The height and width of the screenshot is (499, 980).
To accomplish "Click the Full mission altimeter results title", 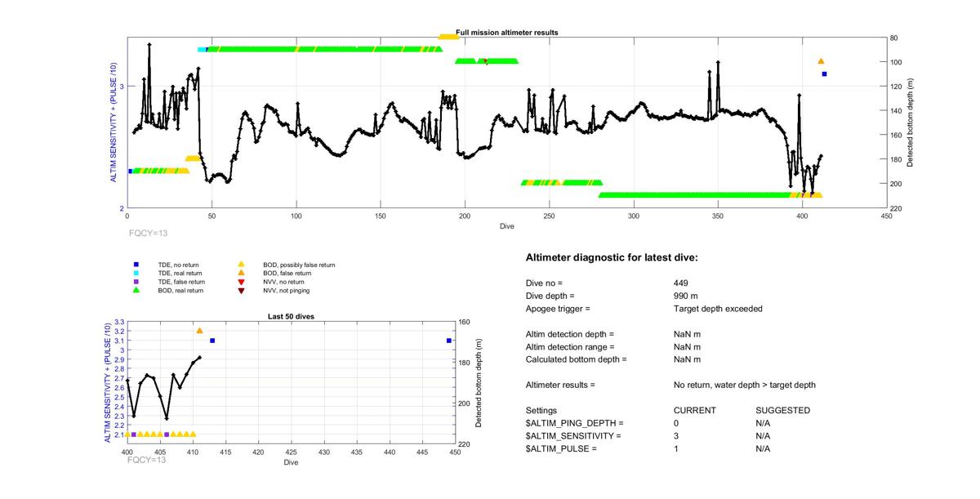I will (506, 33).
